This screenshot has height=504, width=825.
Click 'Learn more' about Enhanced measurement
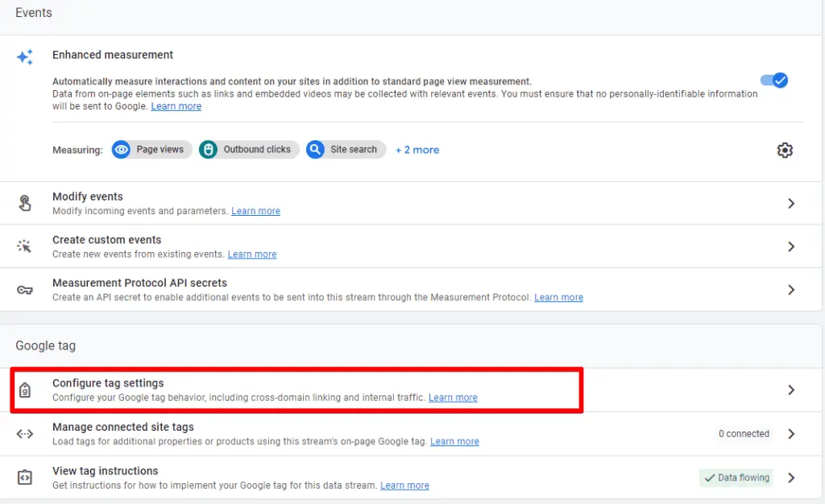click(176, 105)
